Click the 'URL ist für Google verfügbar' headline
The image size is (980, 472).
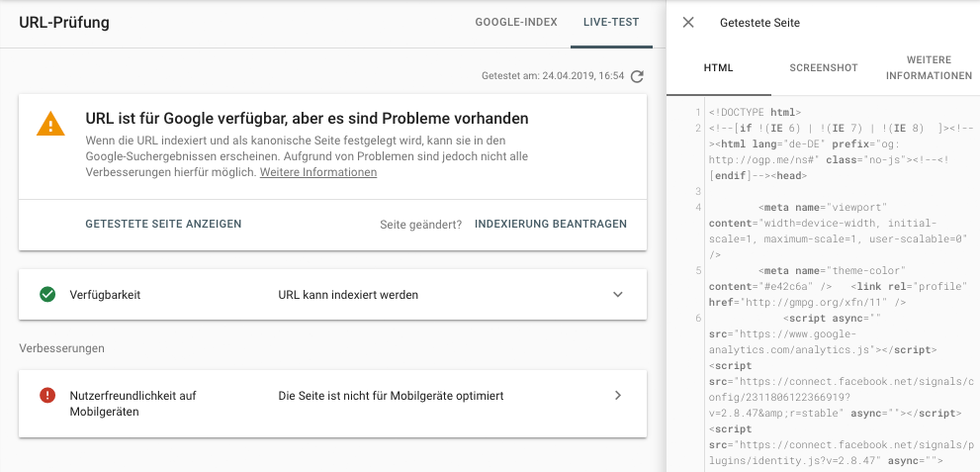[x=307, y=119]
